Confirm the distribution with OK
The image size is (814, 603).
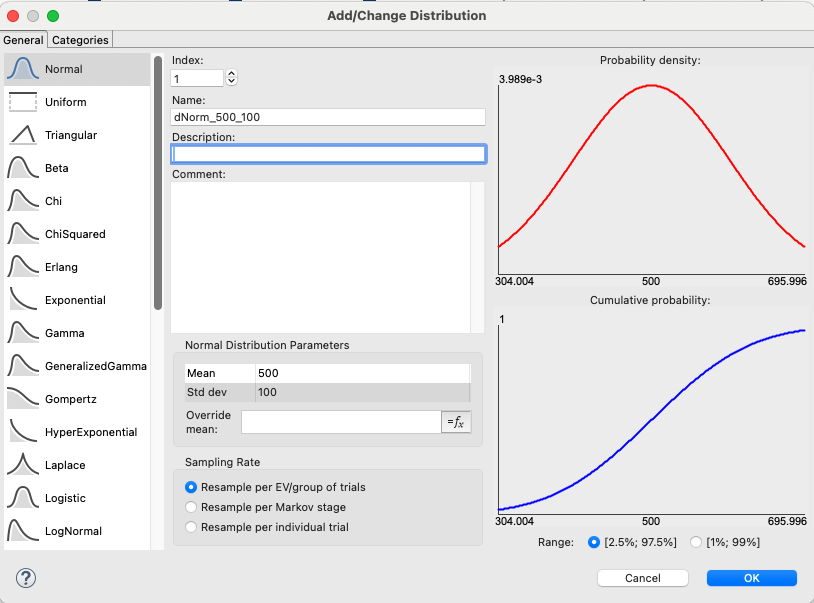pos(751,578)
